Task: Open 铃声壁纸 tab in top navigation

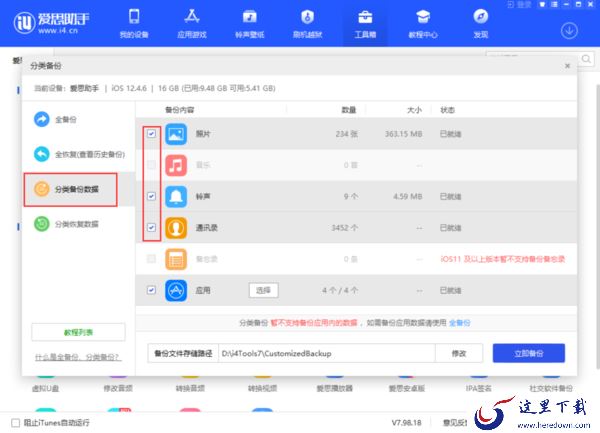Action: pos(249,24)
